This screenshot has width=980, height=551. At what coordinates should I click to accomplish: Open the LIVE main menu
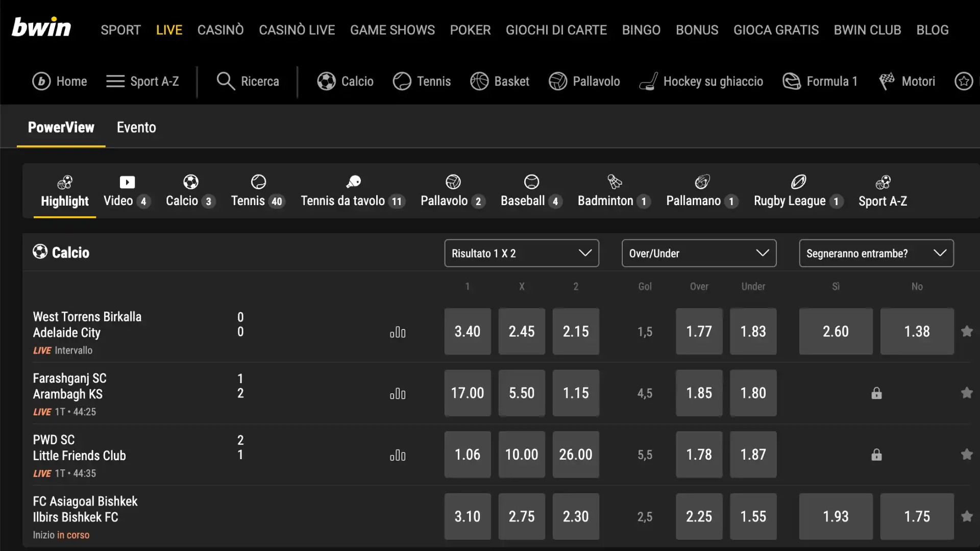tap(169, 30)
